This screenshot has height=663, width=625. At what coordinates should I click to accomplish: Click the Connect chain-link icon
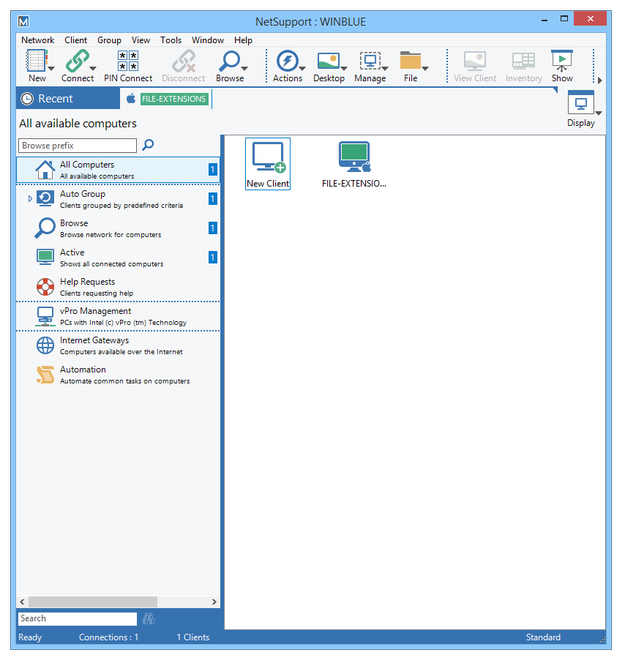tap(77, 60)
